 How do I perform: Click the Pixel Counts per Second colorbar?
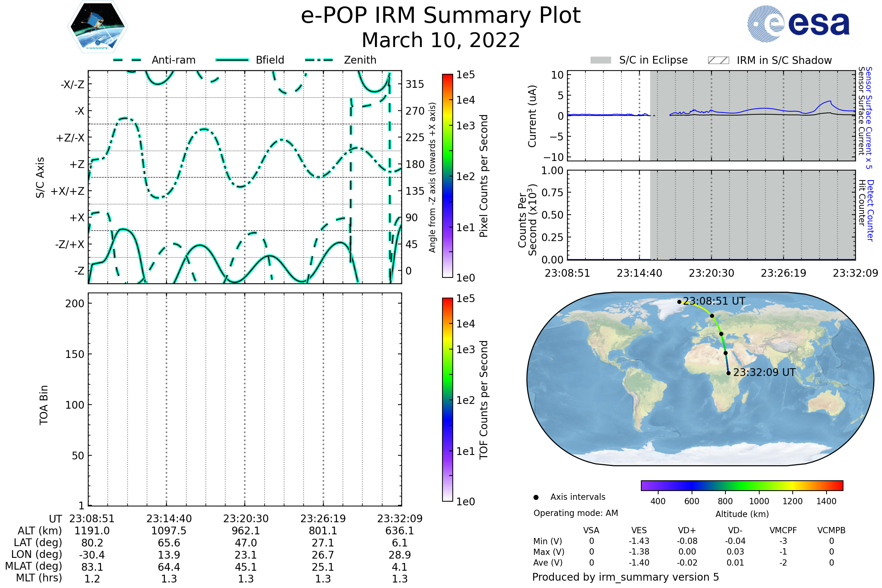447,176
